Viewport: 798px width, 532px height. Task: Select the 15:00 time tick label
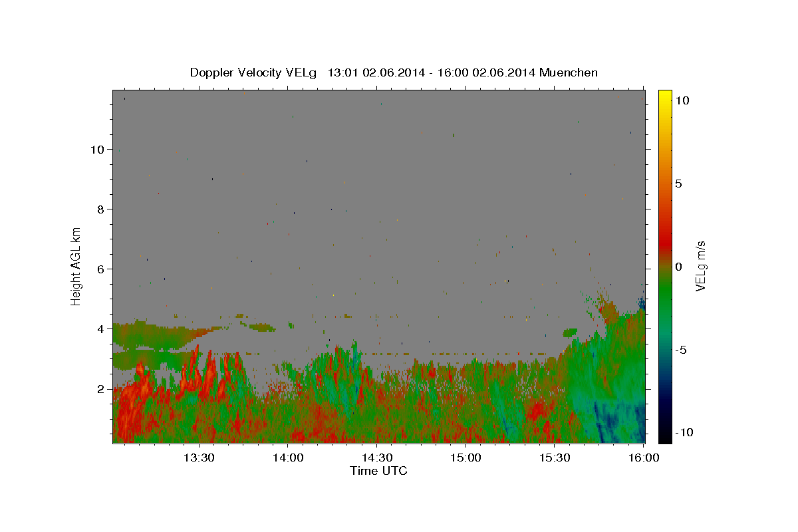coord(465,458)
